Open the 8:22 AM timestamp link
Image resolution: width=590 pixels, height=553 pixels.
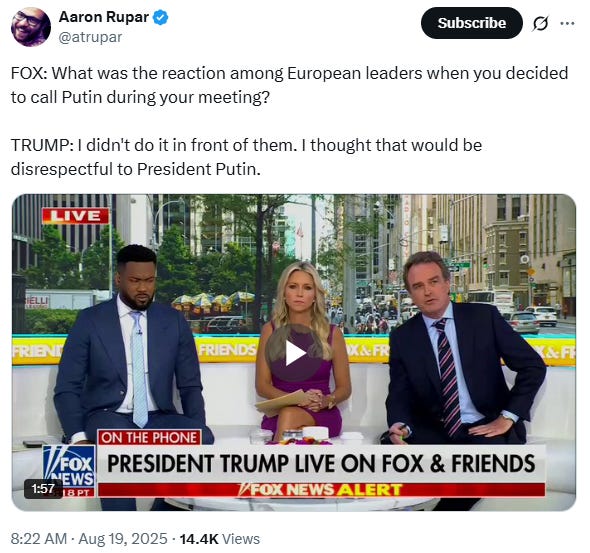[x=39, y=539]
